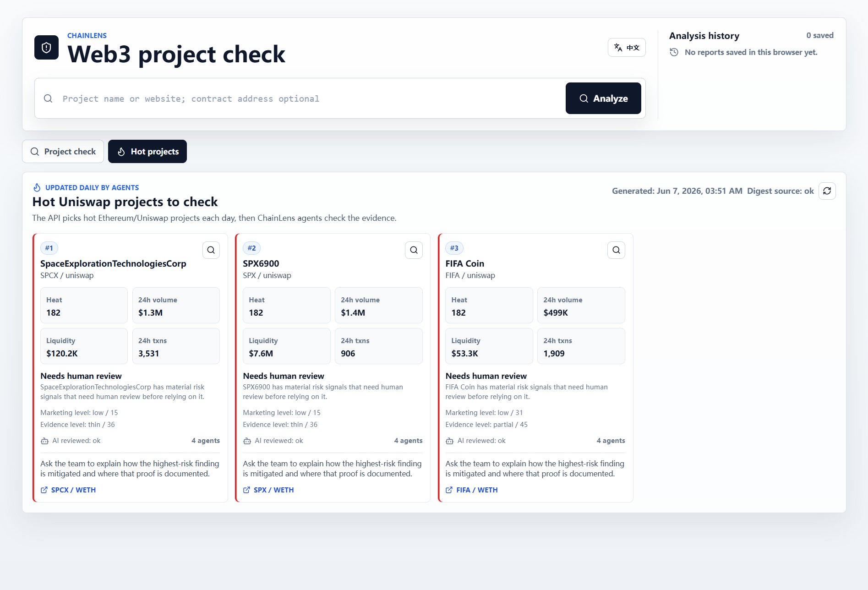The width and height of the screenshot is (868, 590).
Task: Click the 'Digest source: ok' status
Action: pos(780,191)
